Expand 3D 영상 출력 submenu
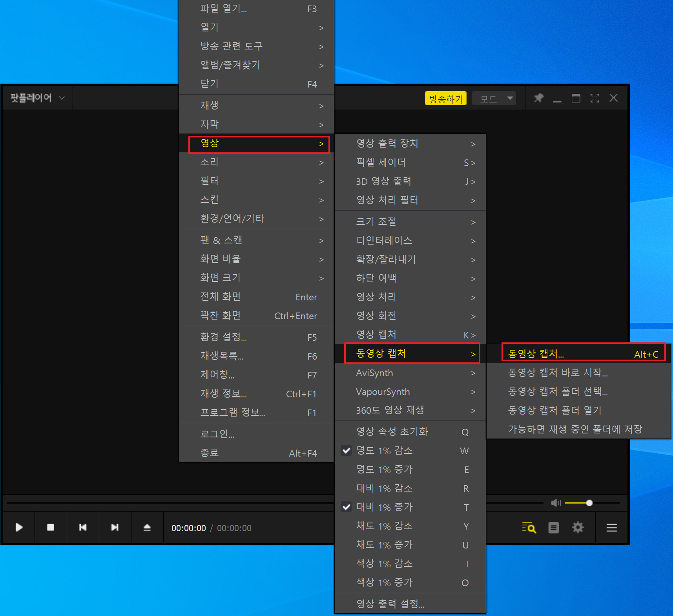Viewport: 673px width, 616px height. pos(410,181)
